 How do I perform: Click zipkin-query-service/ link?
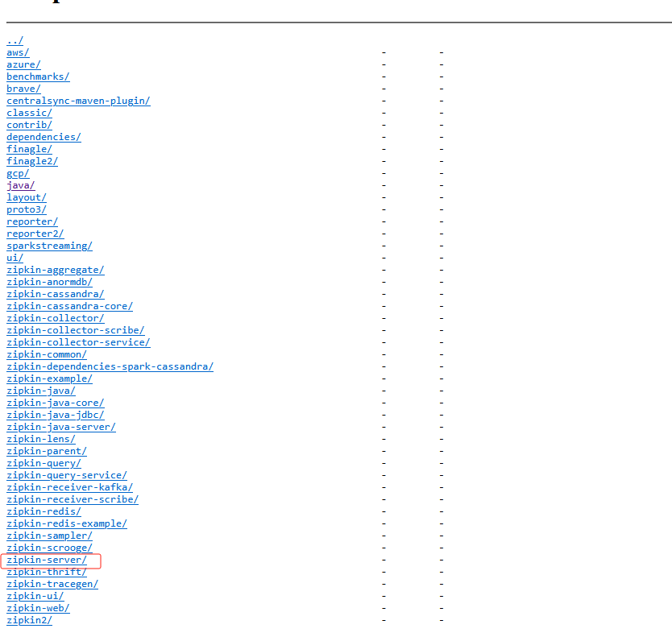[x=67, y=475]
